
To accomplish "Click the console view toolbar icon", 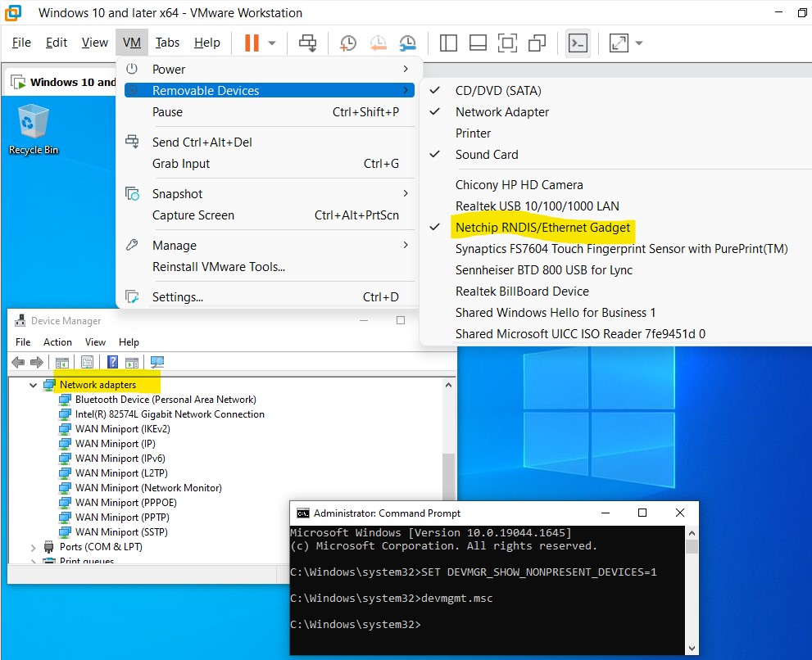I will (578, 43).
